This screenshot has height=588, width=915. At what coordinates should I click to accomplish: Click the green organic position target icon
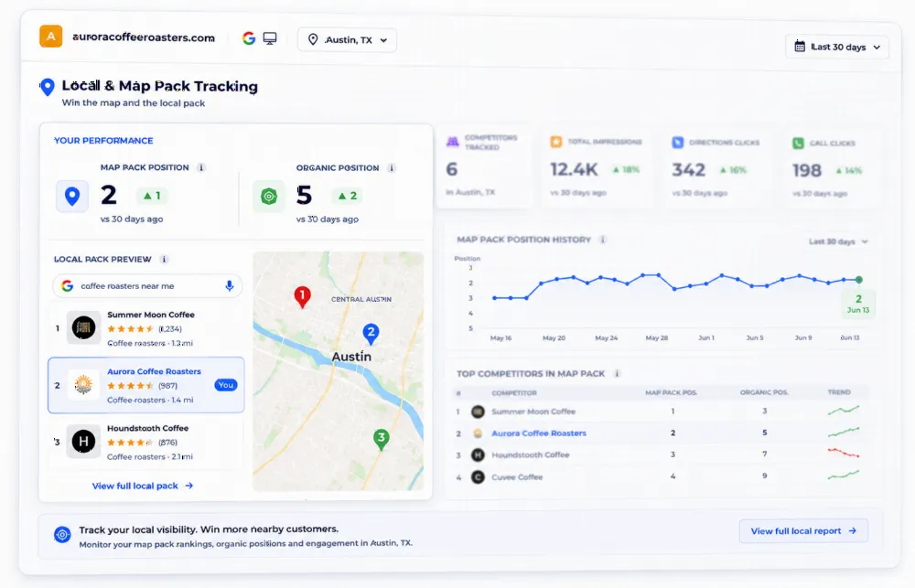[x=269, y=197]
